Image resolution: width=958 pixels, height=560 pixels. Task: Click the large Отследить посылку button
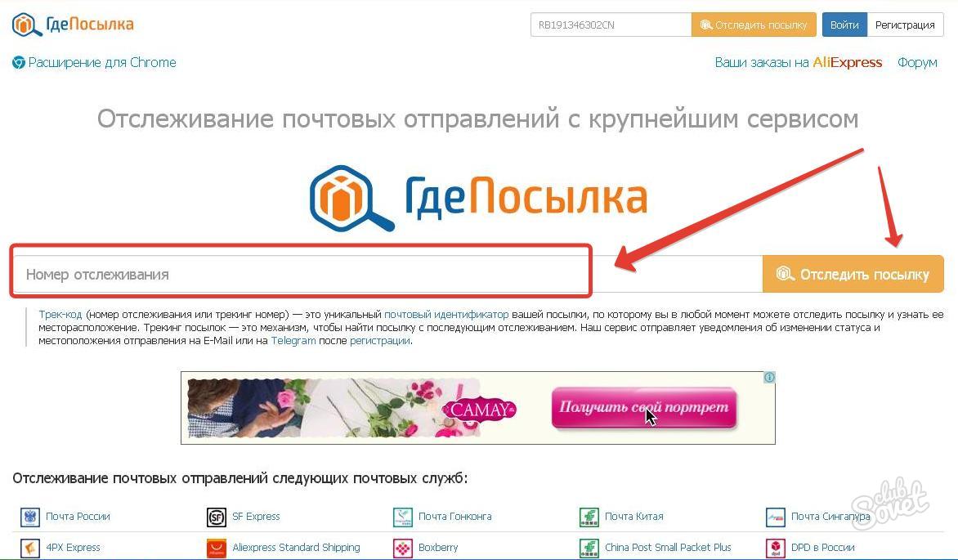[x=853, y=274]
